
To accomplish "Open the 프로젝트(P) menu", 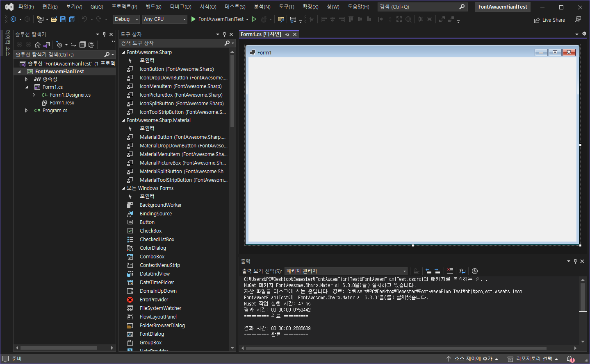I will click(124, 7).
